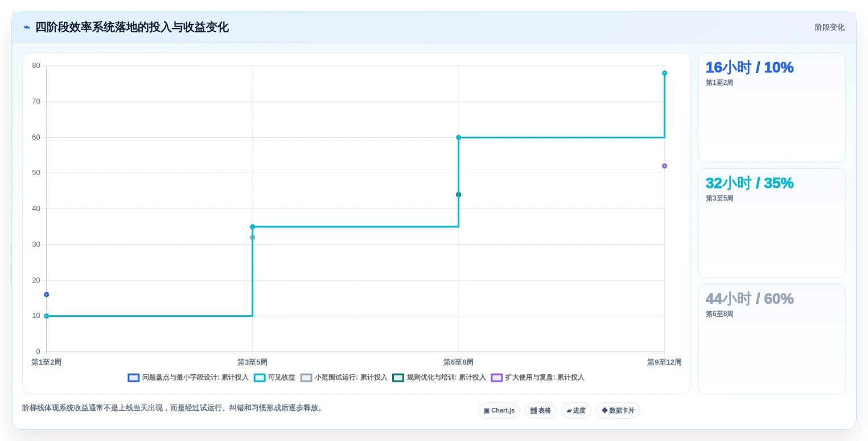Image resolution: width=868 pixels, height=441 pixels.
Task: Toggle legend 问题盘点与最小字段设计: 累计投入
Action: pyautogui.click(x=188, y=377)
